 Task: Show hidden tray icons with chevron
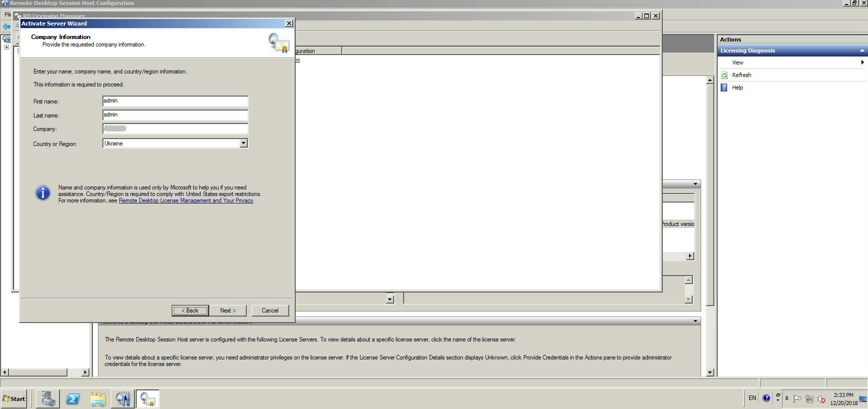[787, 398]
